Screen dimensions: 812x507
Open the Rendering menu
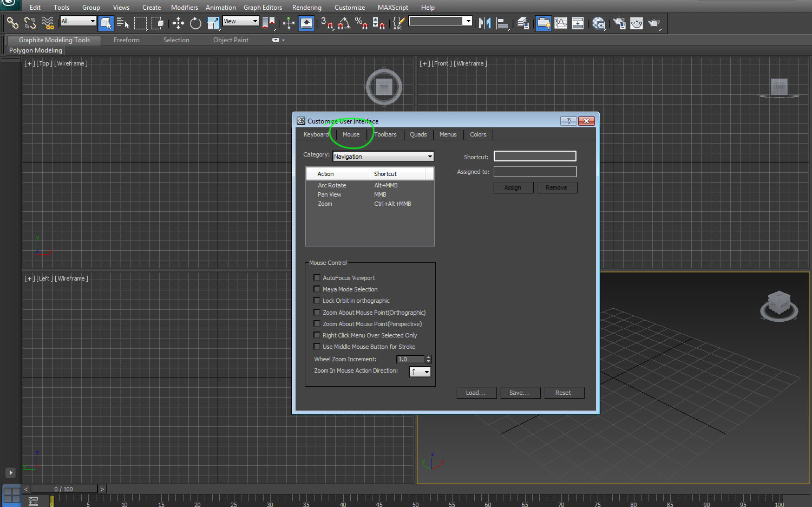(x=306, y=8)
